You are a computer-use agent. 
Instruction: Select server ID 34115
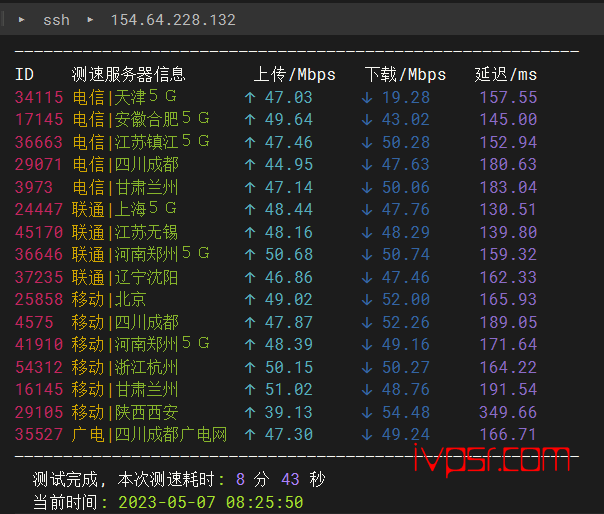click(x=39, y=97)
